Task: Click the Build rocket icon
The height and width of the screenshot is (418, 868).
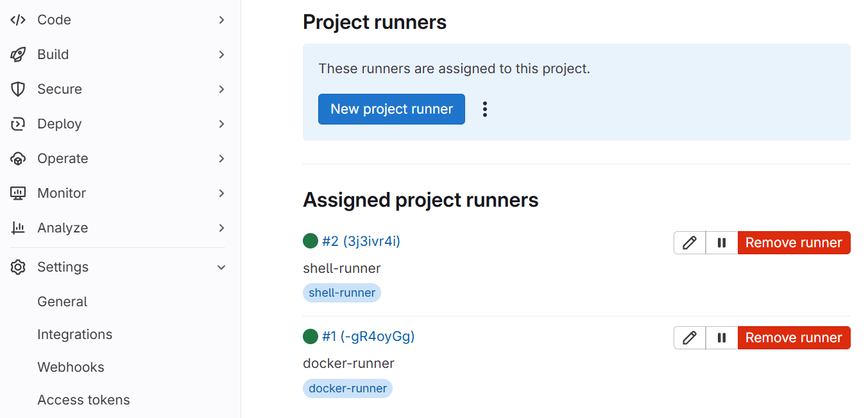Action: 18,55
